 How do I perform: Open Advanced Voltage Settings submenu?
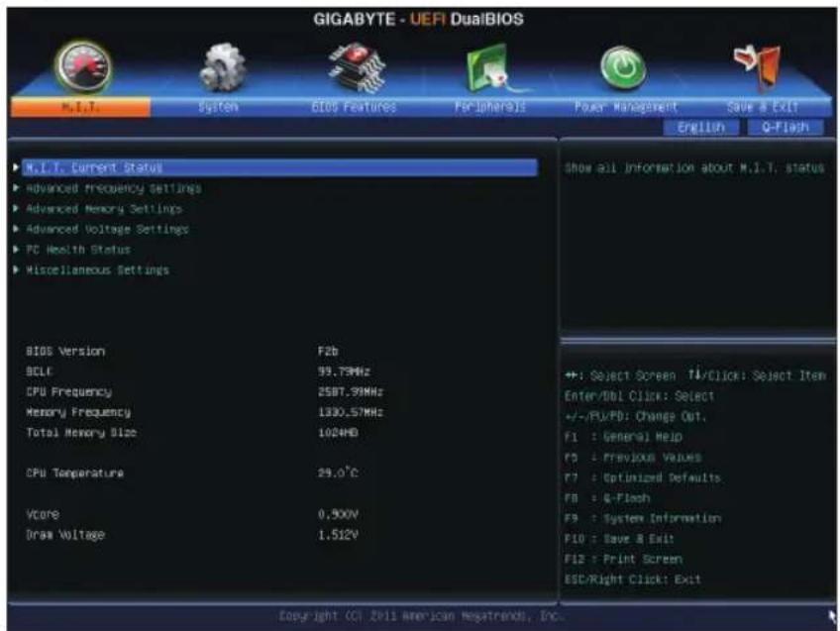(107, 229)
